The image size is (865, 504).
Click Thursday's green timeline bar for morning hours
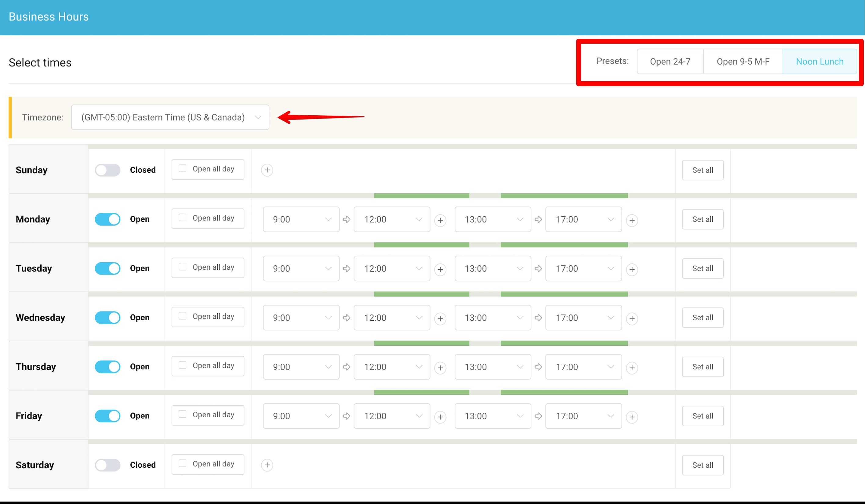421,343
